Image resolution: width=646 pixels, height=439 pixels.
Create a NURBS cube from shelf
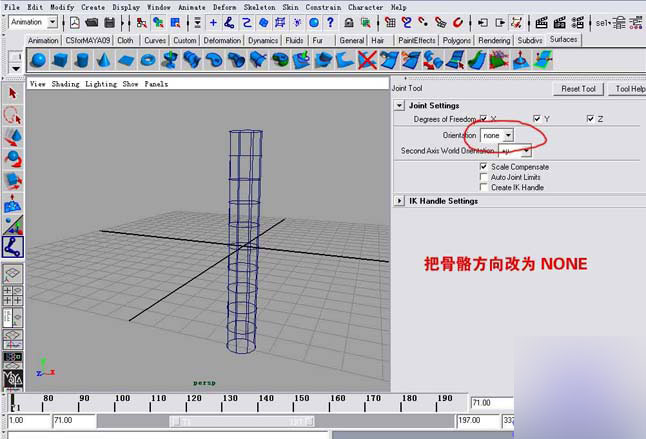tap(60, 60)
